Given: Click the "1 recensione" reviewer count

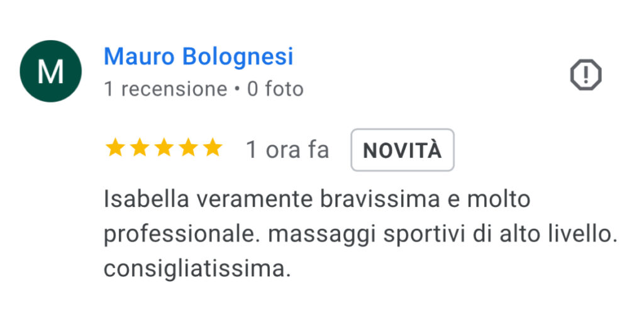Looking at the screenshot, I should coord(165,89).
